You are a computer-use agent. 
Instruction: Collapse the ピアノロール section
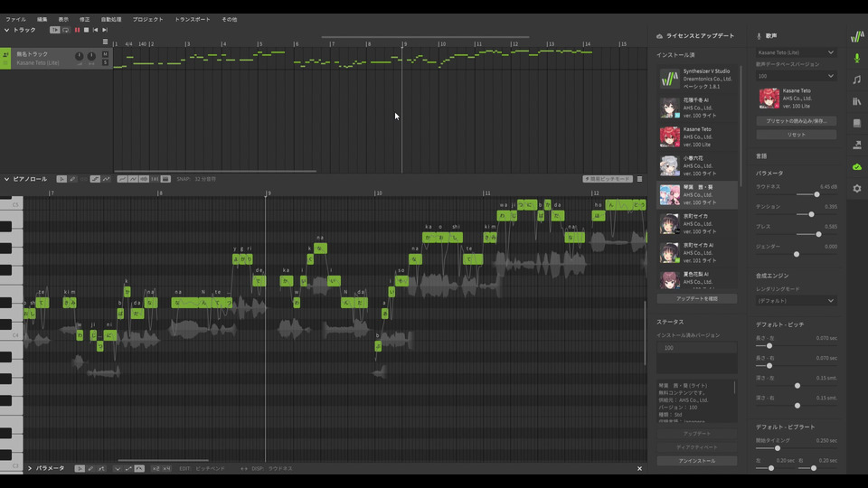click(x=6, y=179)
